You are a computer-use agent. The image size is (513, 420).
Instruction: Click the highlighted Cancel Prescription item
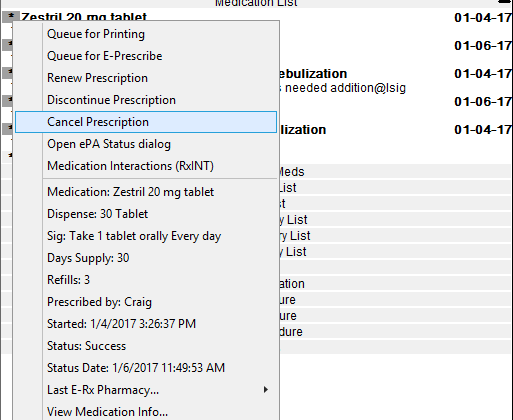tap(146, 122)
